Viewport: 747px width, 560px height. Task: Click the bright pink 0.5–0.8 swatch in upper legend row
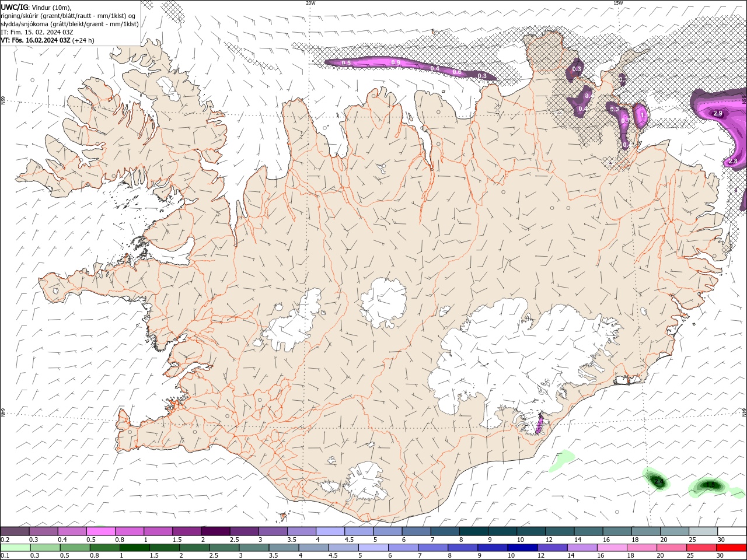tap(101, 531)
